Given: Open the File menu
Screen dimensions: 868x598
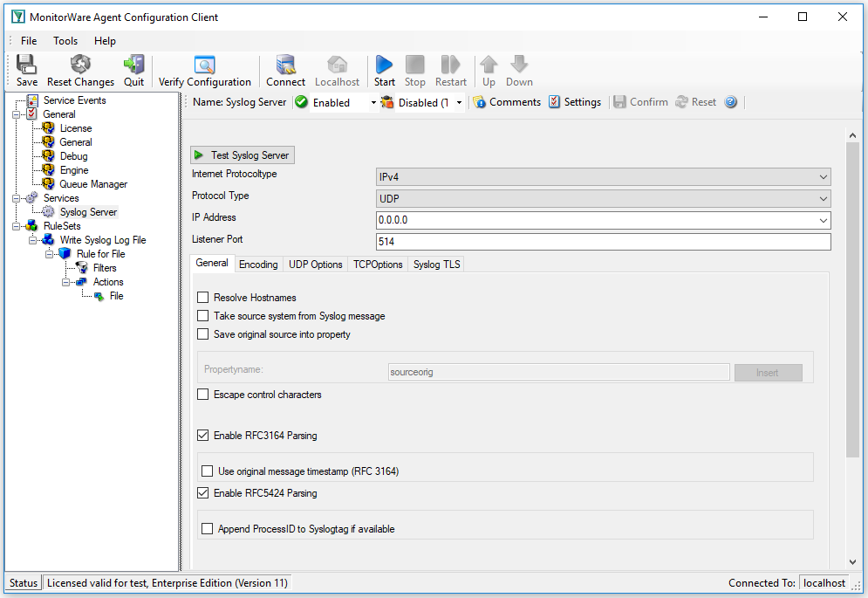Looking at the screenshot, I should [x=29, y=41].
